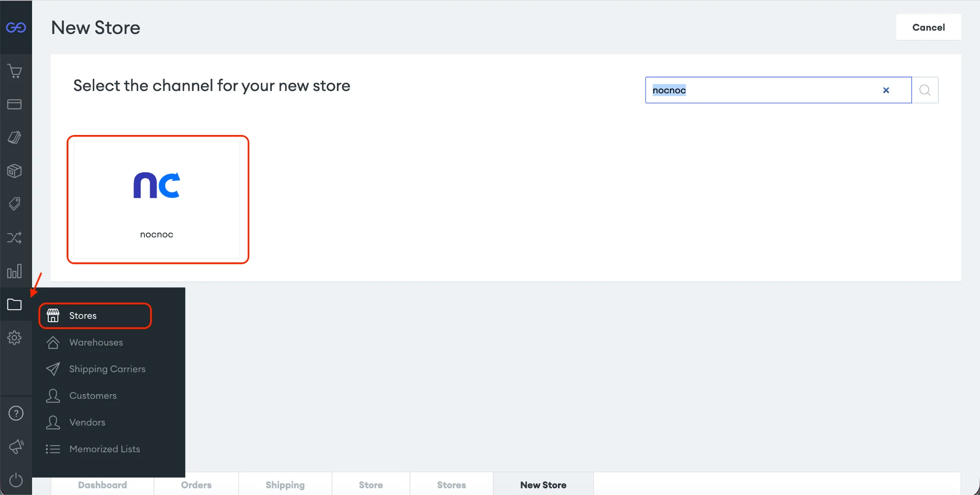Open the Orders cart icon in the sidebar
Screen dimensions: 980x495
[x=15, y=71]
